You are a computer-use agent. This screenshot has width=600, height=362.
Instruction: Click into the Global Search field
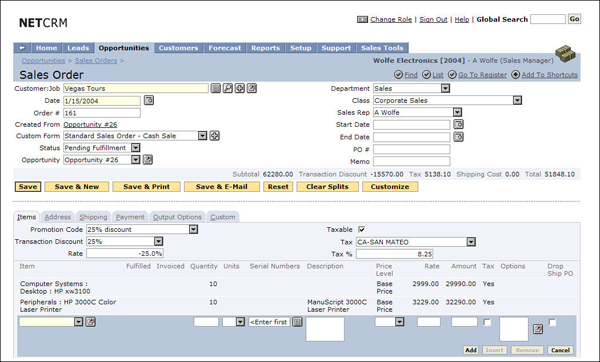pos(548,19)
